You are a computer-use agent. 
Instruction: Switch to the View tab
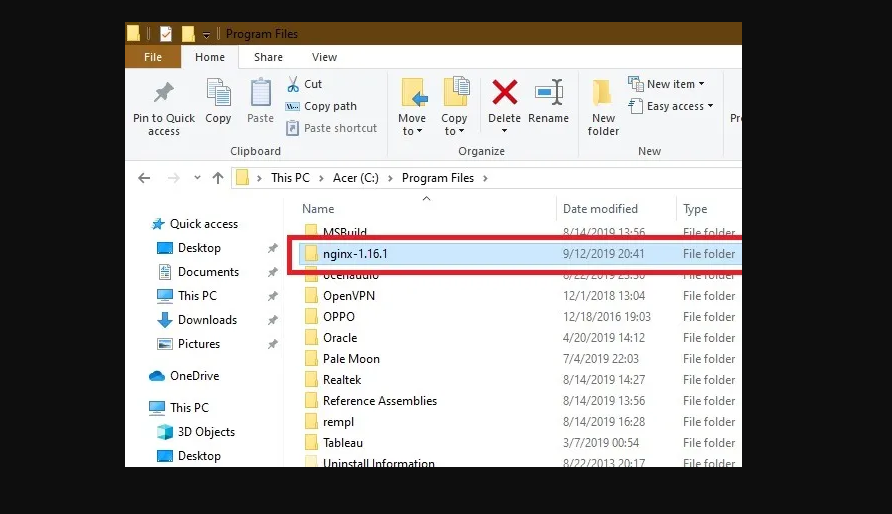point(324,57)
